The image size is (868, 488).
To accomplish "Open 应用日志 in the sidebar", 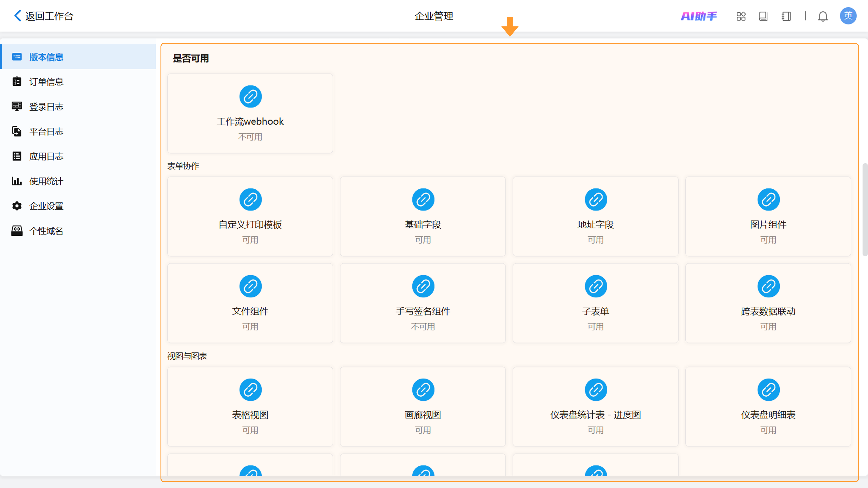I will coord(78,156).
